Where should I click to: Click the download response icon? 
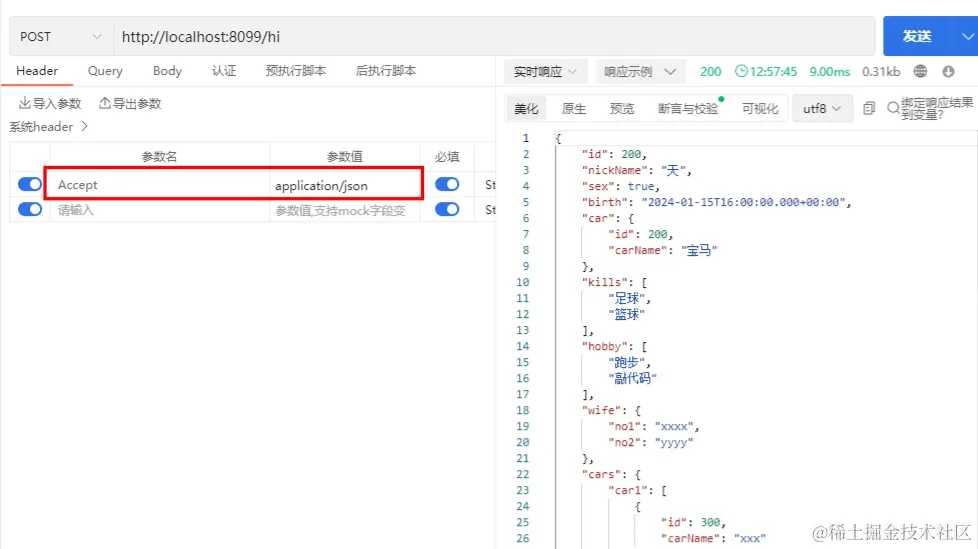pyautogui.click(x=948, y=71)
